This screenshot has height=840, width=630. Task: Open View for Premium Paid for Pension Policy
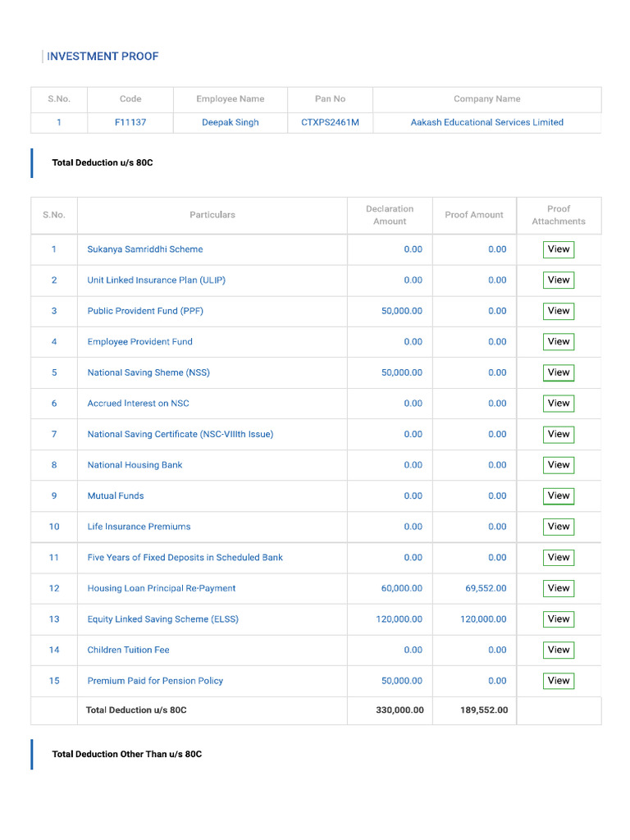(x=559, y=681)
